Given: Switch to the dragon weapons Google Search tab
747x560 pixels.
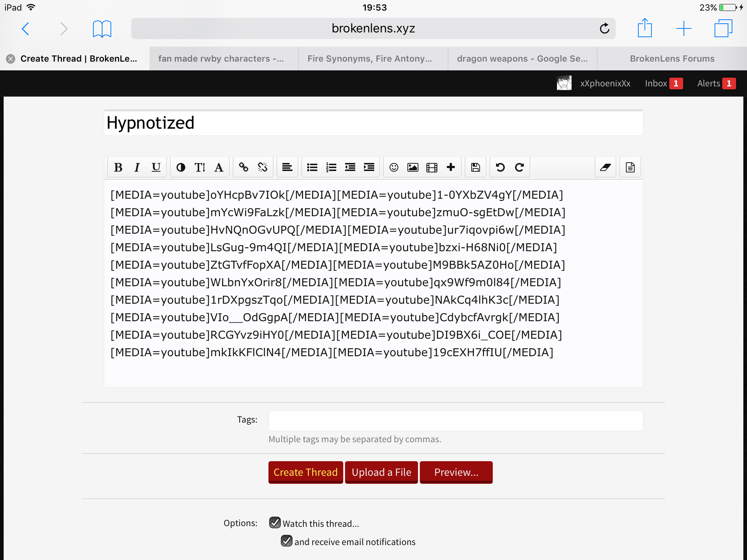Looking at the screenshot, I should coord(522,59).
